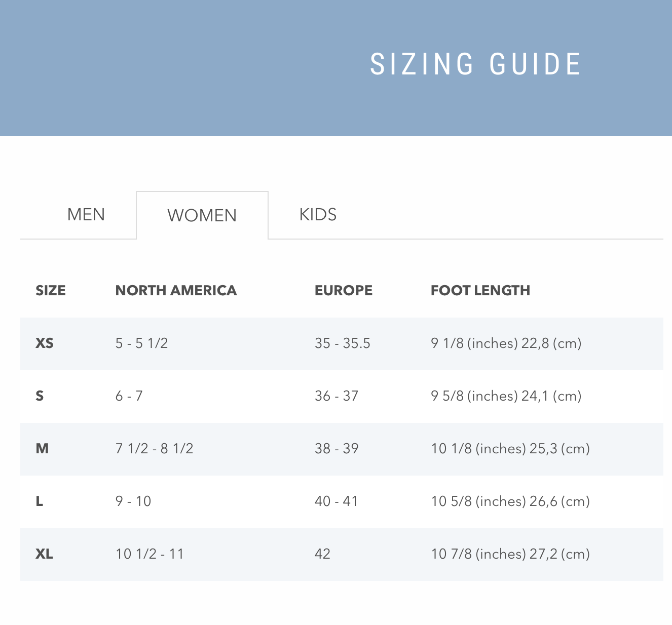Open the KIDS sizing tab
Screen dimensions: 672x625
tap(318, 215)
